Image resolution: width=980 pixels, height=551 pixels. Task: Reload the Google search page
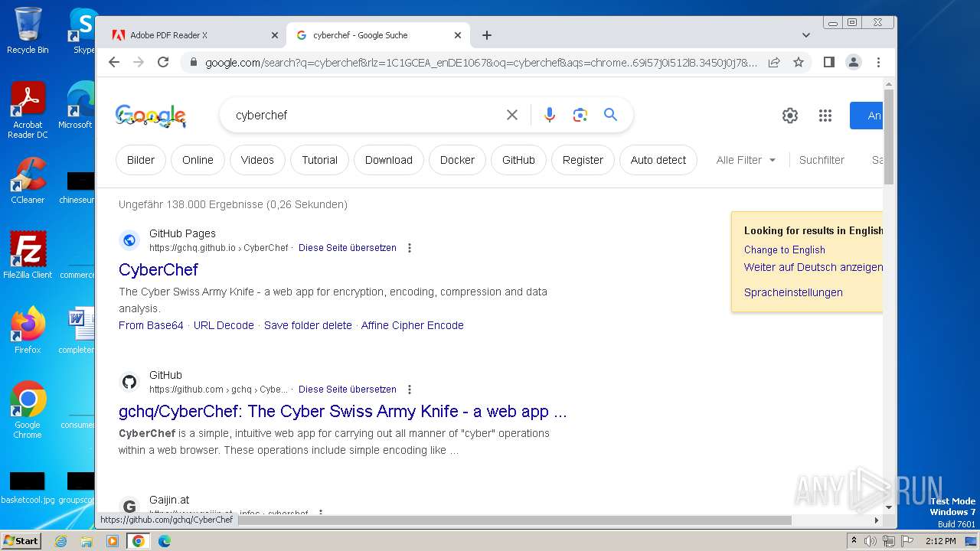coord(163,62)
